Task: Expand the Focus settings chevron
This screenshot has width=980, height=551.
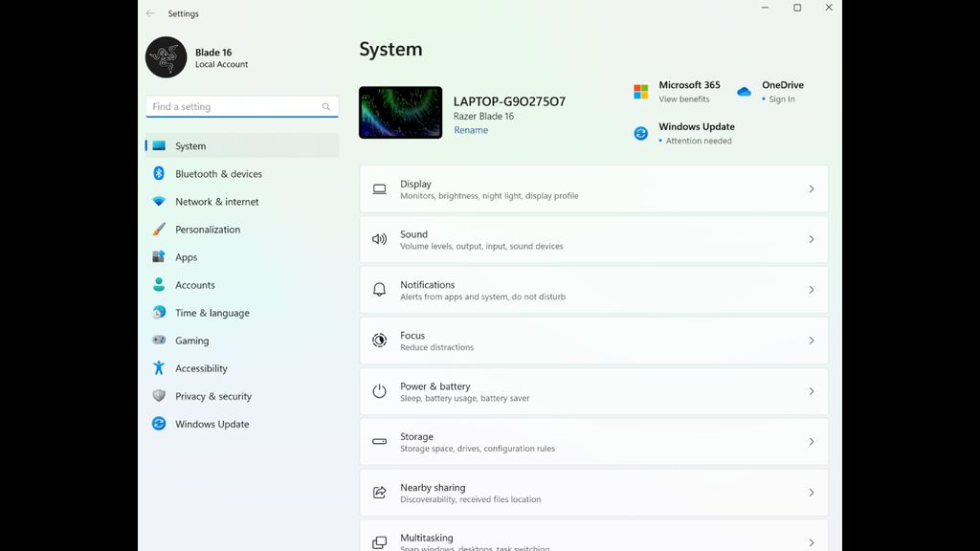Action: click(x=811, y=340)
